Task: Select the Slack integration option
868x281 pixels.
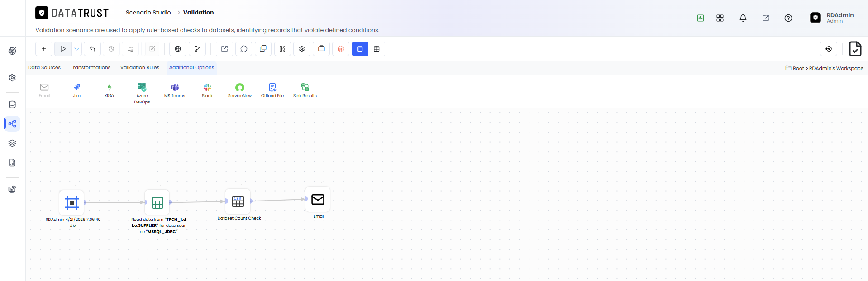Action: (207, 90)
